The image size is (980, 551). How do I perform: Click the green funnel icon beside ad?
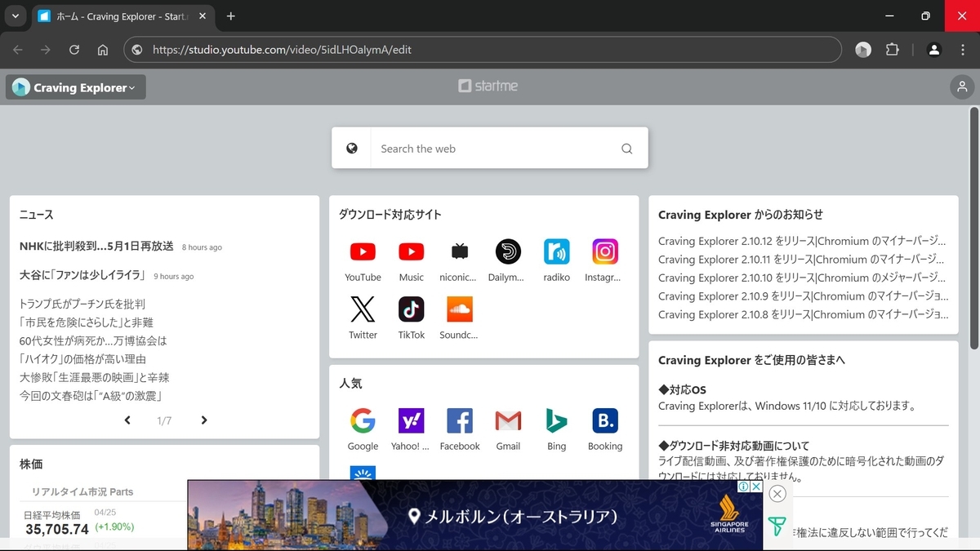[x=777, y=526]
